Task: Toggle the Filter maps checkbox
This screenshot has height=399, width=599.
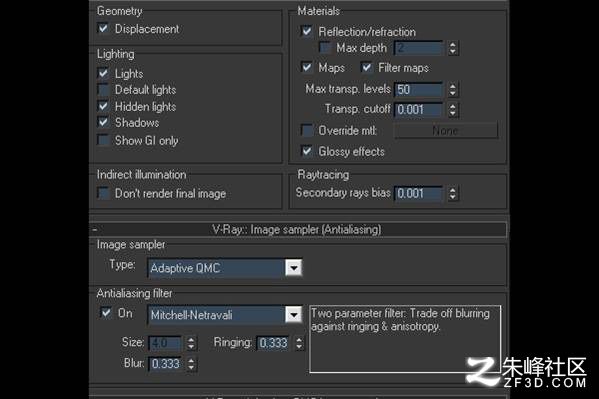Action: (366, 68)
